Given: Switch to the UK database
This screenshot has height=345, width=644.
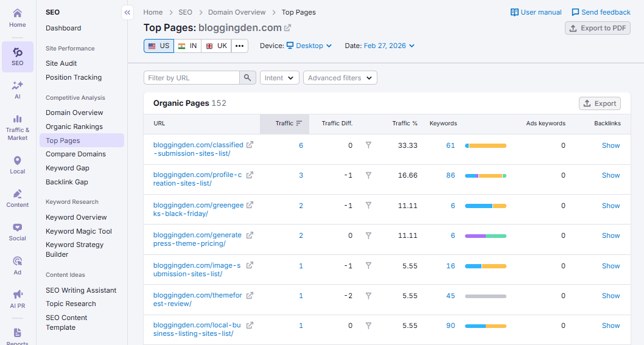Looking at the screenshot, I should tap(217, 46).
